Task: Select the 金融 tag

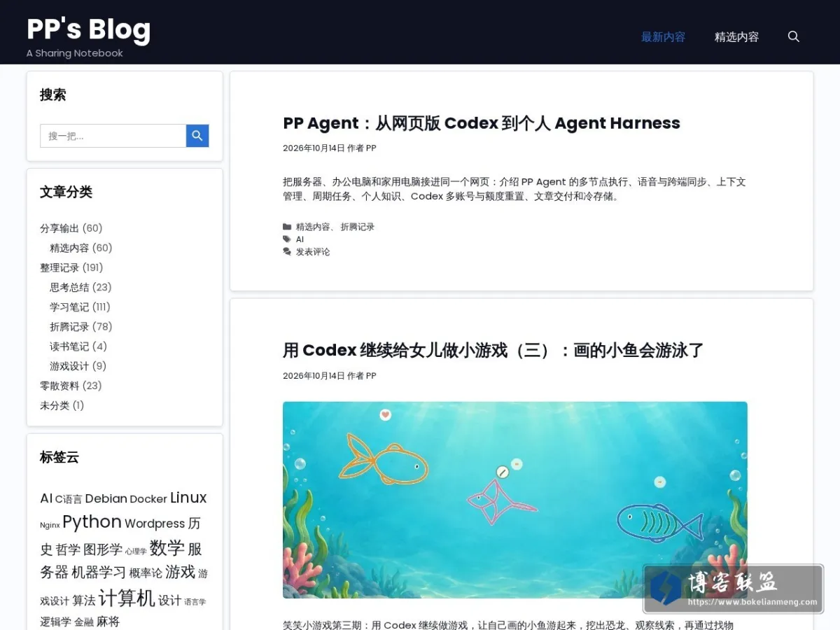Action: tap(84, 622)
